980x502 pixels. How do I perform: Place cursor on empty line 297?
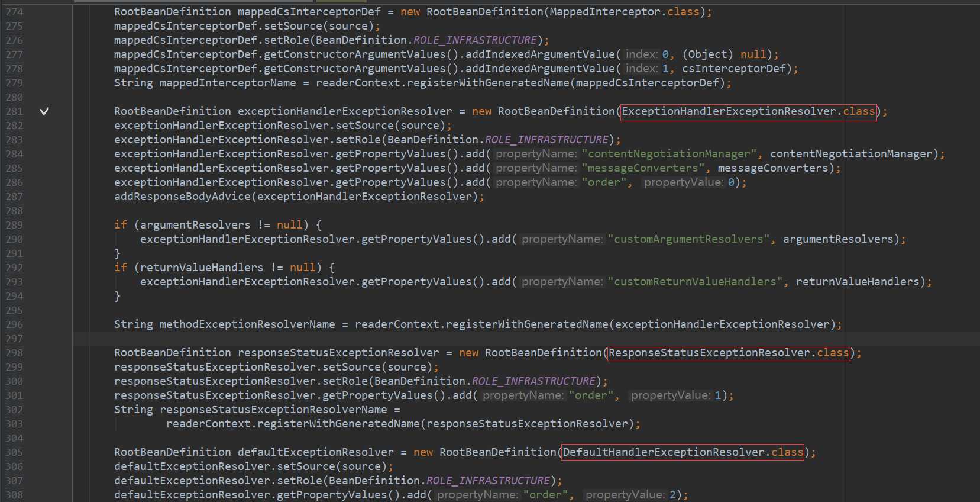click(x=525, y=339)
